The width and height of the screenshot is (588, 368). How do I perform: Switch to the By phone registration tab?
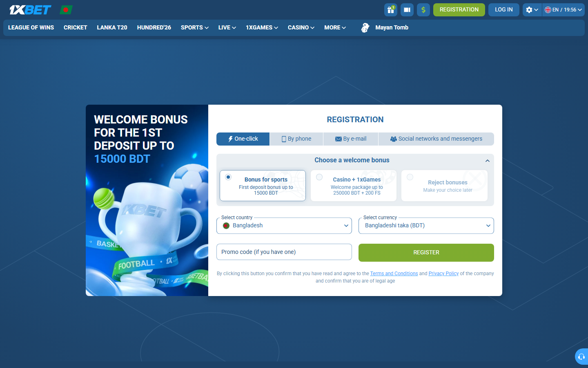click(x=296, y=139)
